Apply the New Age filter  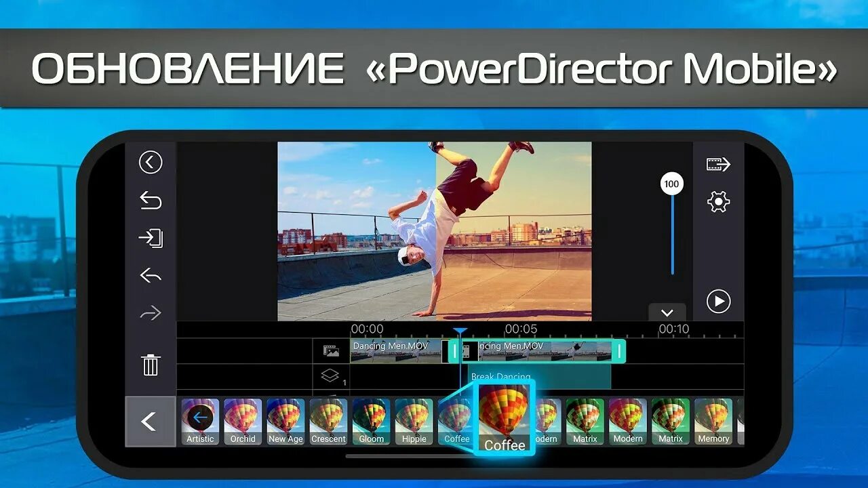click(x=285, y=422)
